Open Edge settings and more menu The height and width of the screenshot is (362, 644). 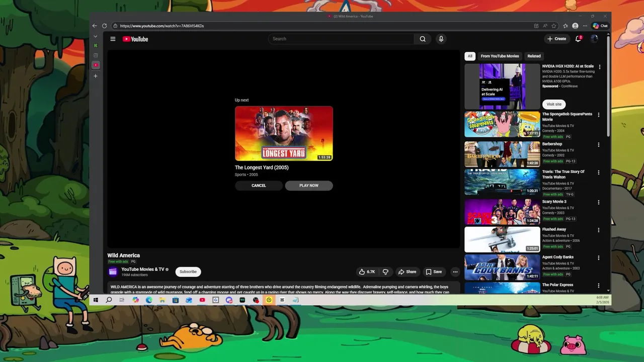[585, 26]
